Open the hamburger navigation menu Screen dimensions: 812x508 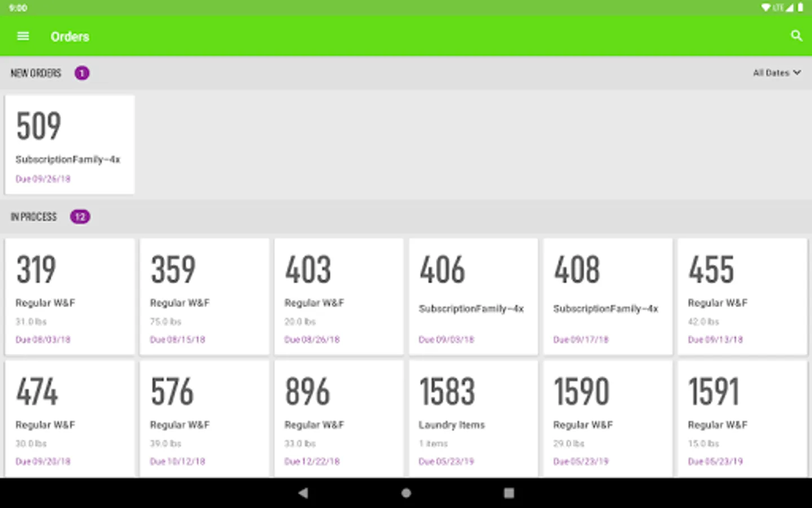pyautogui.click(x=23, y=36)
